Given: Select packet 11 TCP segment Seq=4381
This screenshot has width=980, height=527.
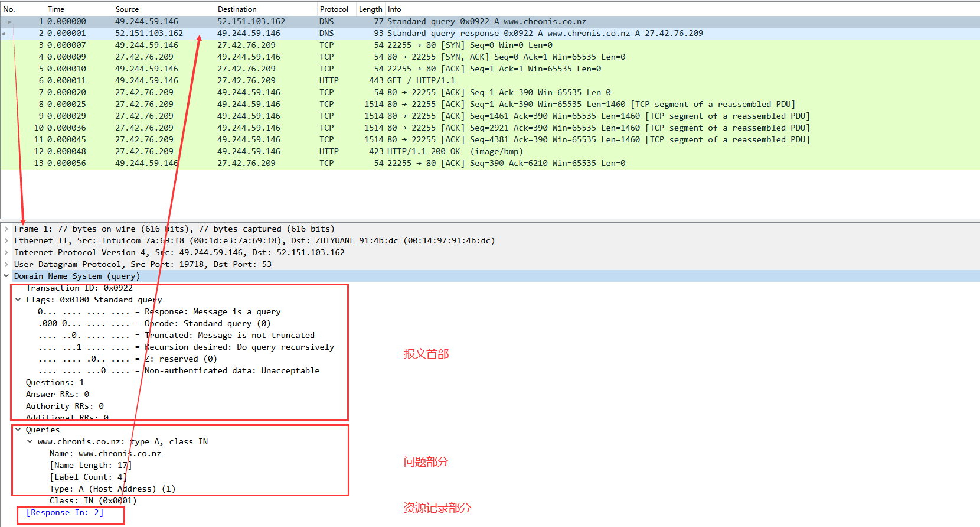Looking at the screenshot, I should point(490,139).
